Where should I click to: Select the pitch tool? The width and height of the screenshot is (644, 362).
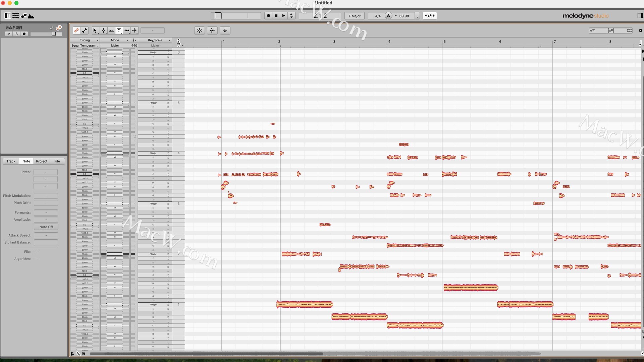point(104,31)
